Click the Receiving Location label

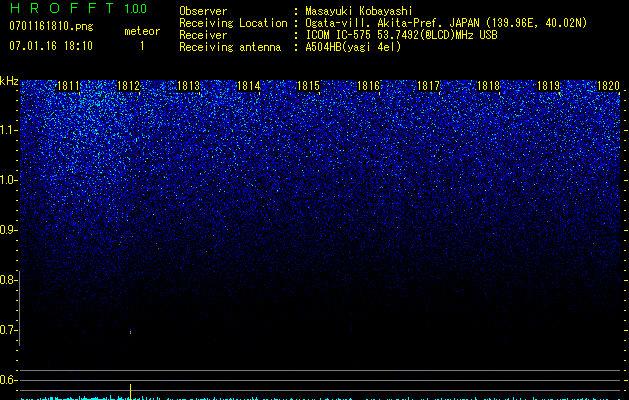click(233, 23)
